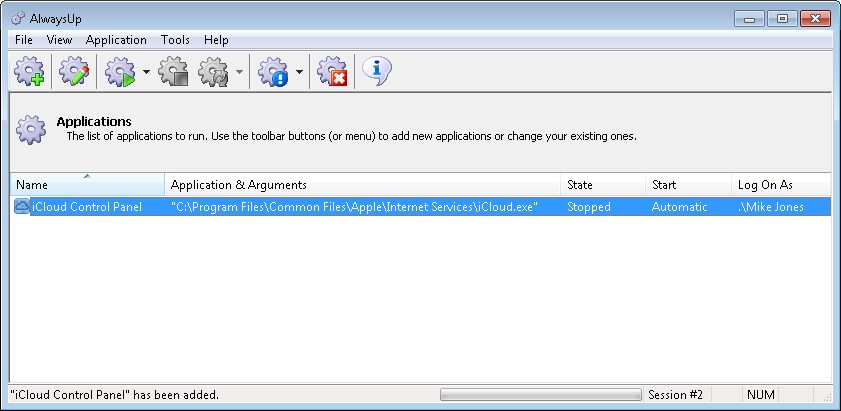Start the application with green play gear
841x411 pixels.
point(120,71)
